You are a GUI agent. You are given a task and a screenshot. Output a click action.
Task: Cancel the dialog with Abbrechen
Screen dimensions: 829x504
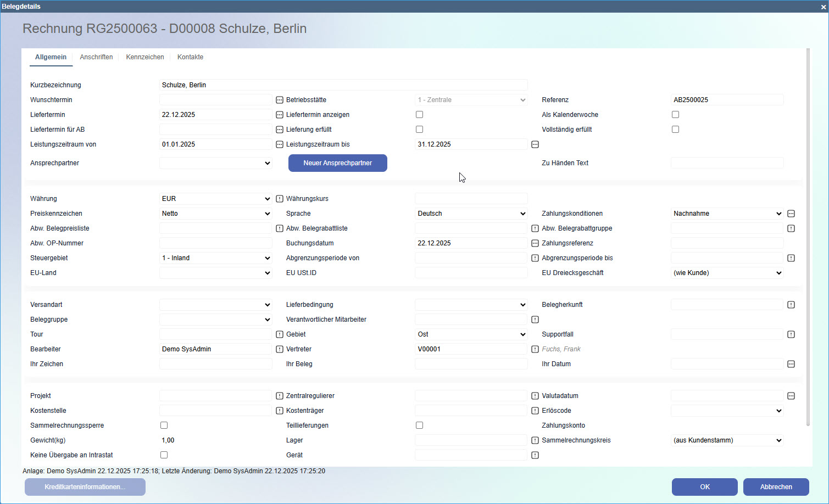click(x=776, y=487)
